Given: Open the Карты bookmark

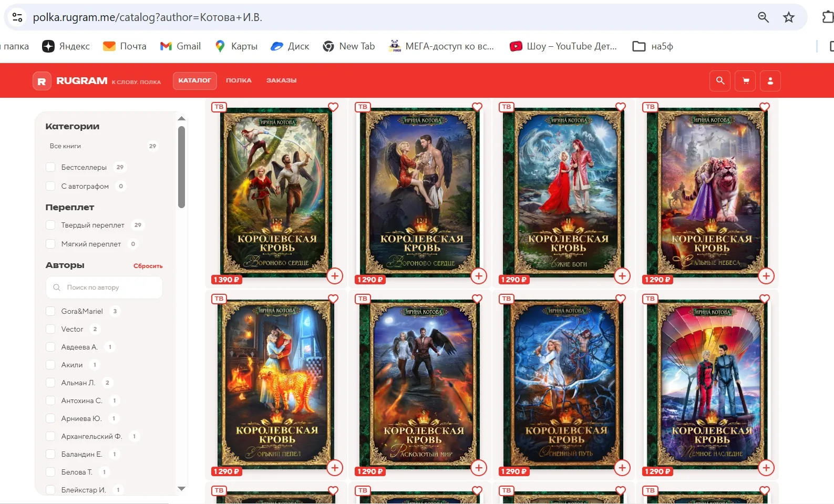Looking at the screenshot, I should click(x=236, y=46).
